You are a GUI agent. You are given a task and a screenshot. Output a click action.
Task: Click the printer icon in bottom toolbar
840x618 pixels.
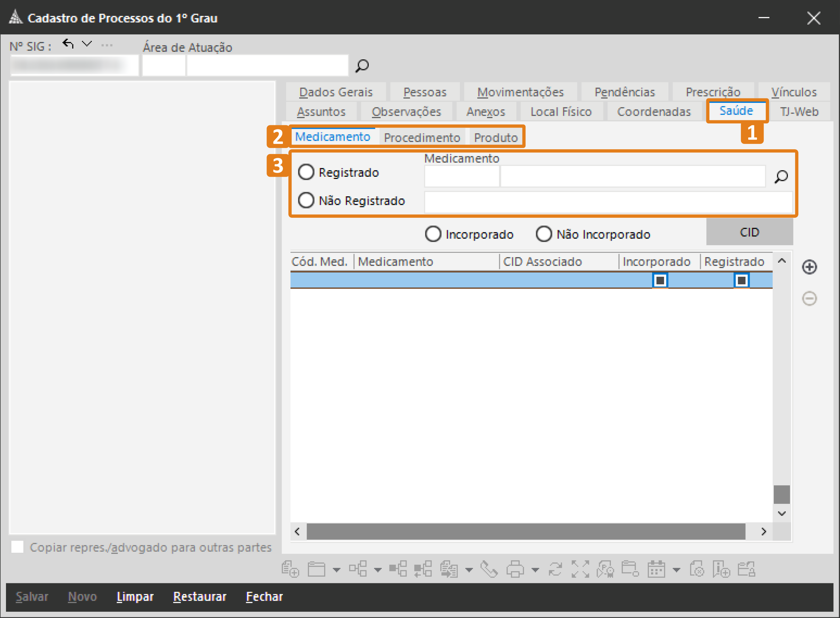tap(515, 569)
